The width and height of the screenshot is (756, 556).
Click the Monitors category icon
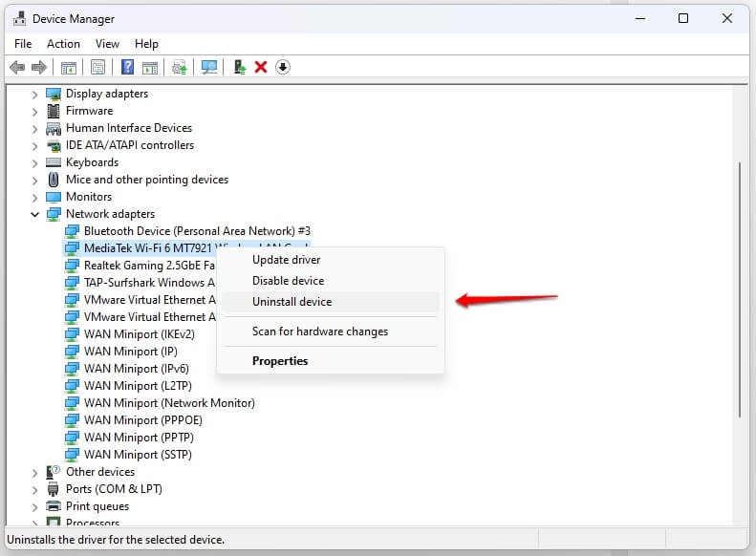click(54, 197)
